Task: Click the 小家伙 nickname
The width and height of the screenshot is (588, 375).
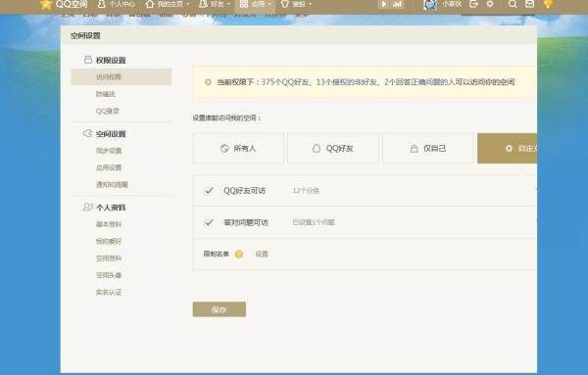Action: (x=452, y=4)
